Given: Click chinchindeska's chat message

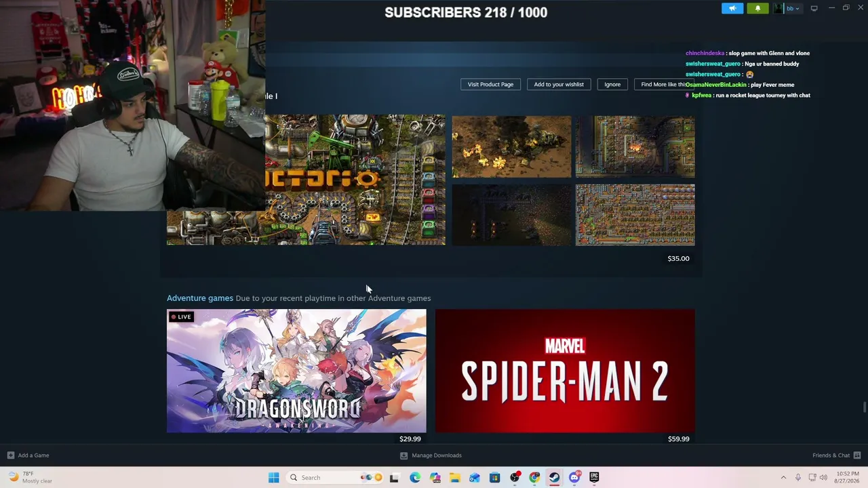Looking at the screenshot, I should (747, 53).
